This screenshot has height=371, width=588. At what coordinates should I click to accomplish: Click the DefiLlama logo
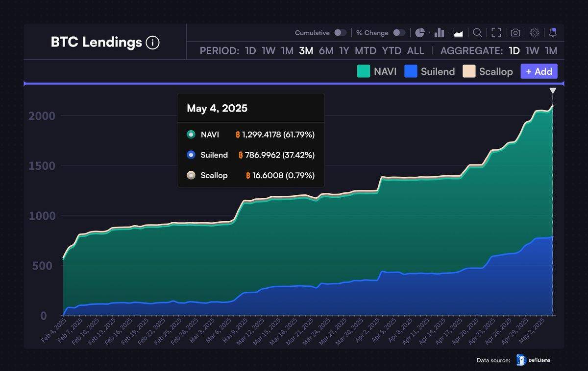tap(534, 360)
